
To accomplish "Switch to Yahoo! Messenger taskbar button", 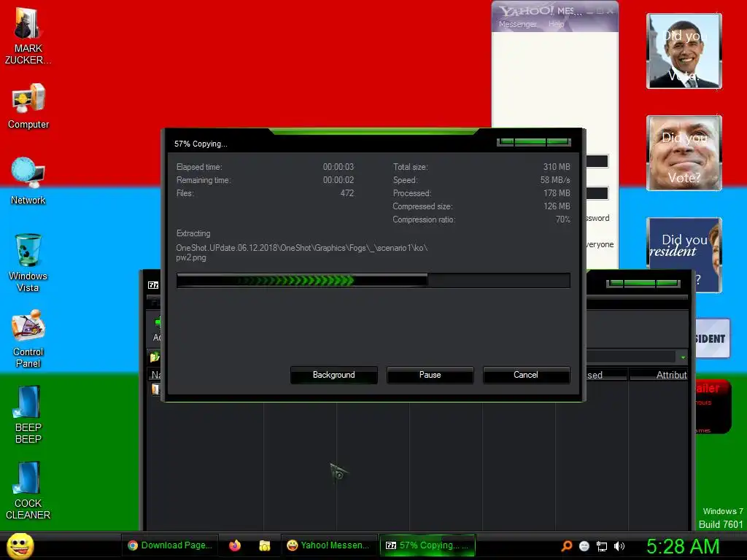I will (x=329, y=545).
